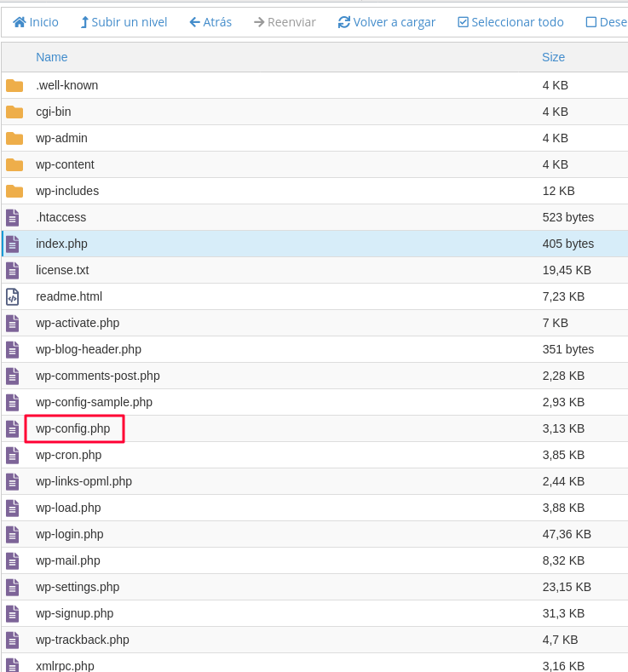This screenshot has height=672, width=628.
Task: Click the 405 bytes size value
Action: (568, 244)
